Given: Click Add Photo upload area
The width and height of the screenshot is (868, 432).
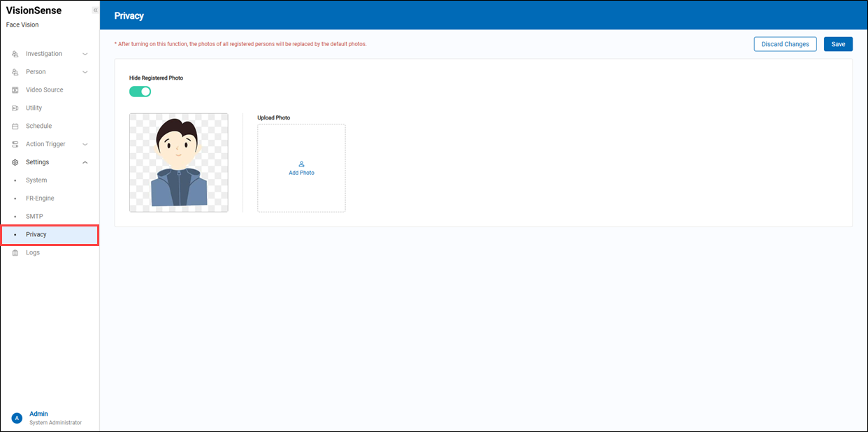Looking at the screenshot, I should click(301, 168).
